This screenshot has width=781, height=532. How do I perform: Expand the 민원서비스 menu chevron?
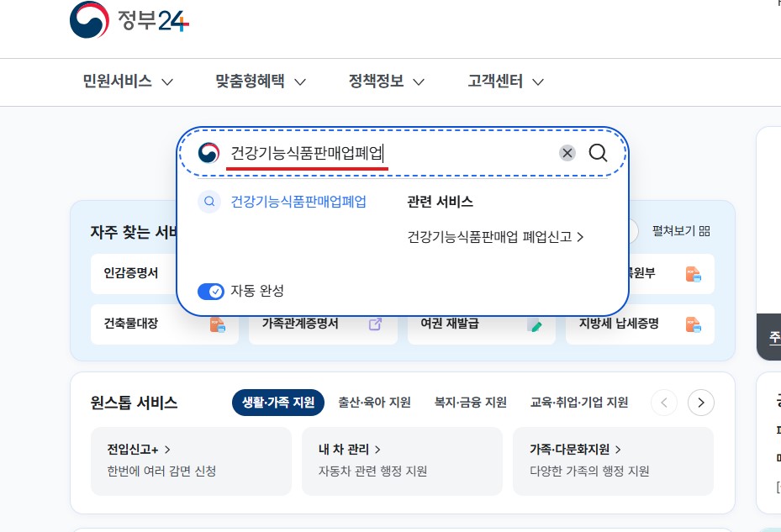click(x=168, y=82)
